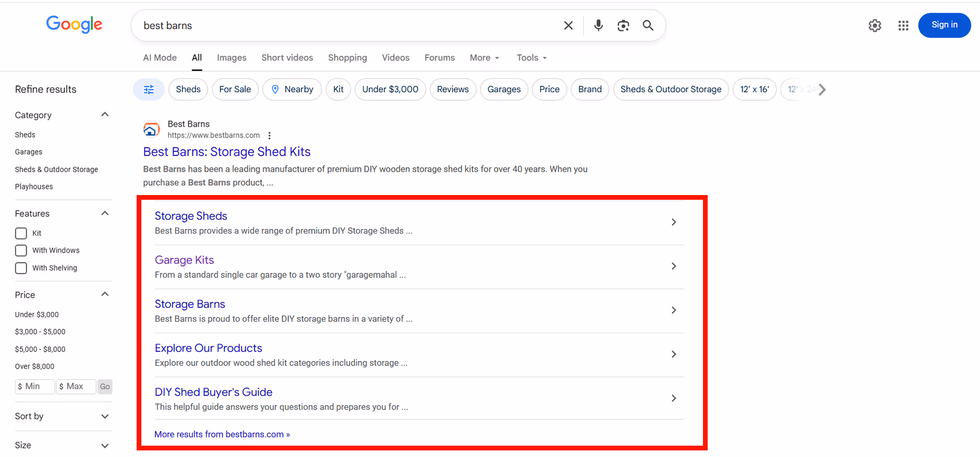Select the 12' x 16' filter chip
Screen dimensions: 980x457
tap(754, 90)
